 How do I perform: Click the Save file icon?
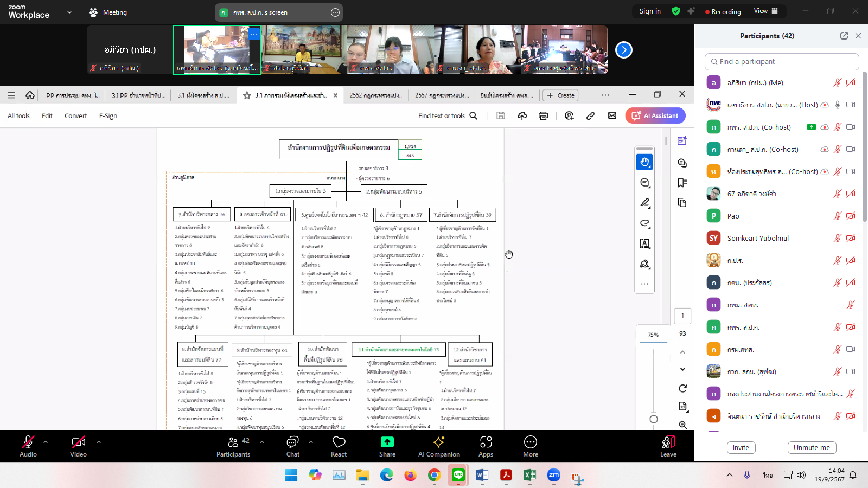[x=501, y=115]
